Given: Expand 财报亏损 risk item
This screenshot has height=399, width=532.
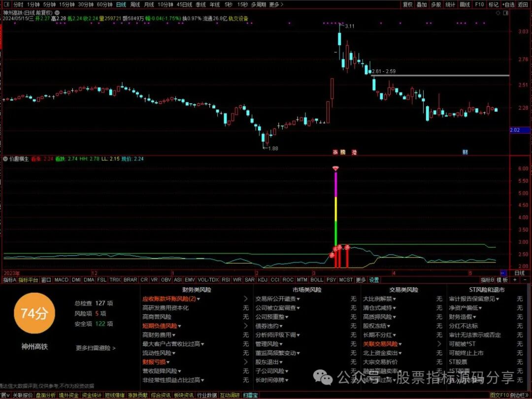Looking at the screenshot, I should coord(156,362).
